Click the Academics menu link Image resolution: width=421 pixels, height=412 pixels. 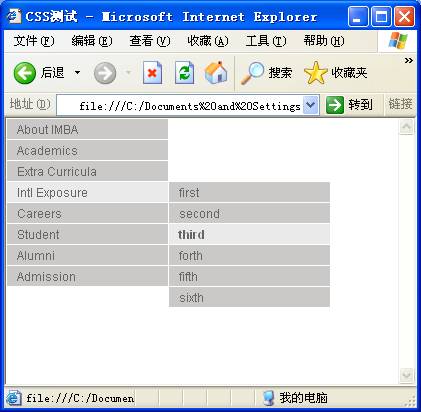coord(87,150)
